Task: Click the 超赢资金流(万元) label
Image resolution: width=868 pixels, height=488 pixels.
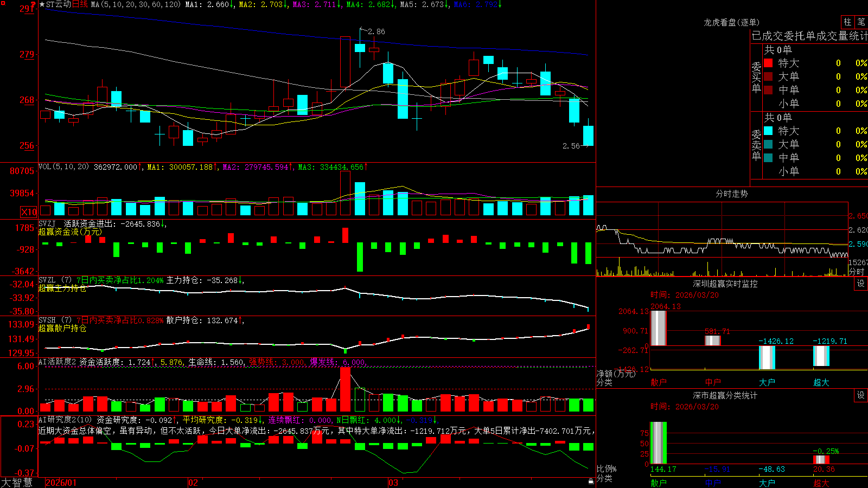Action: (x=70, y=232)
